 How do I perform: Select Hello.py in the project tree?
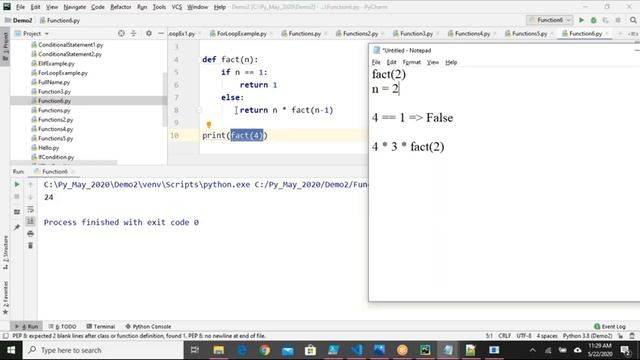coord(49,148)
